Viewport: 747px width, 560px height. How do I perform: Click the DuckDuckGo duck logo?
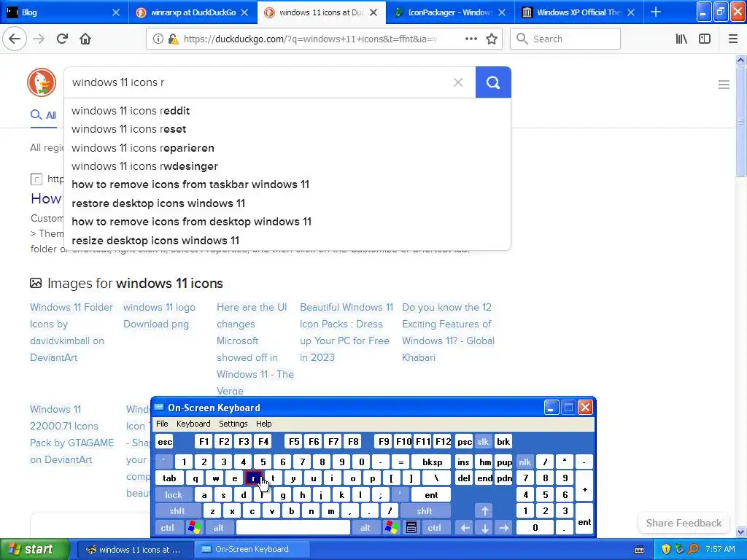(x=42, y=82)
